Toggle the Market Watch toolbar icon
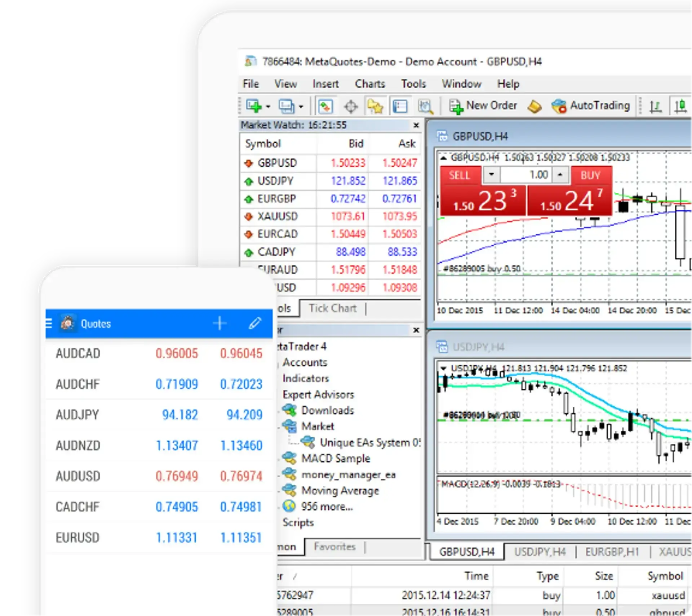This screenshot has width=692, height=616. pyautogui.click(x=326, y=107)
